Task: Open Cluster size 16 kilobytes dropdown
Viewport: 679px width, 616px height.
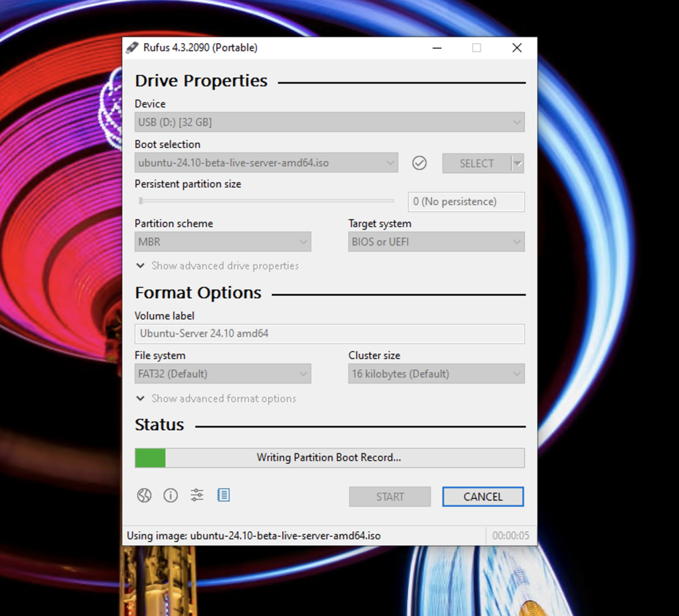Action: 436,374
